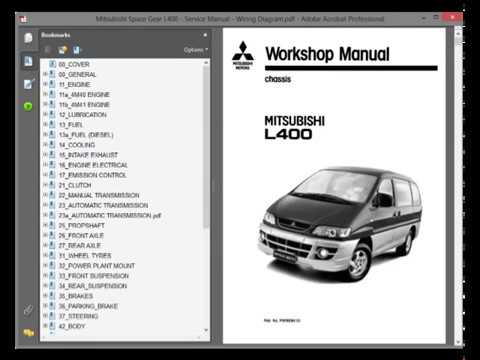Open the Signatures panel icon in sidebar
Viewport: 480px width, 360px height.
coord(29,84)
